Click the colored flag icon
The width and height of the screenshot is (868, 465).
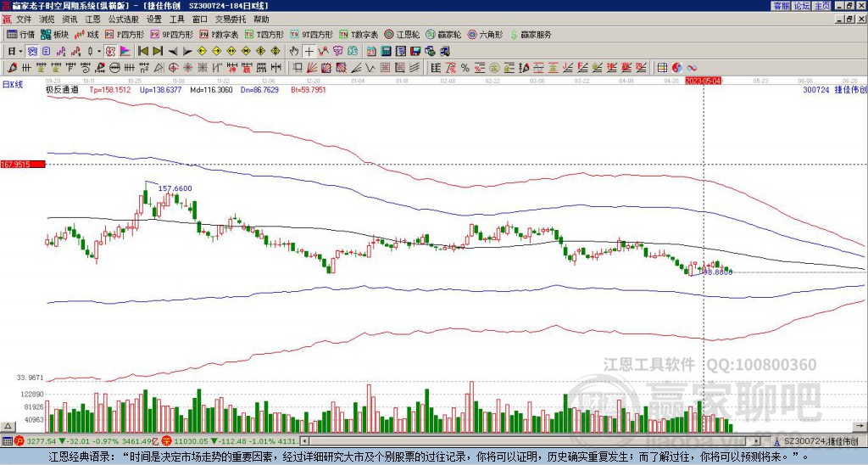click(125, 51)
